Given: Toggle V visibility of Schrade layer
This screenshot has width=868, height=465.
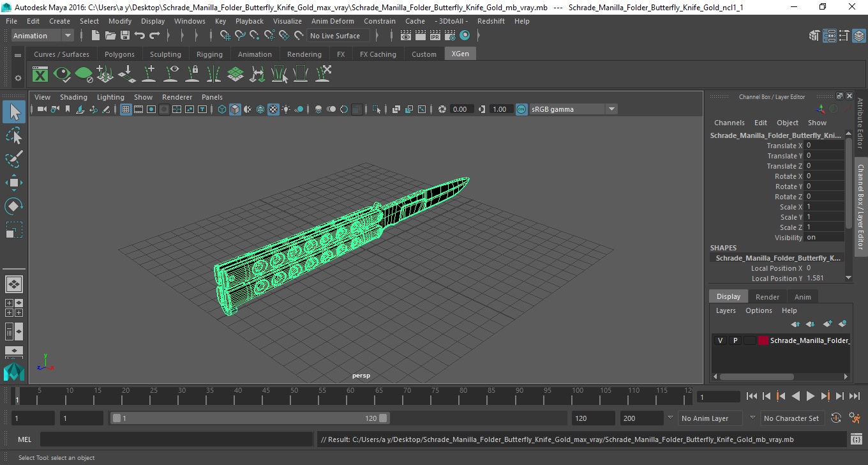Looking at the screenshot, I should (720, 340).
